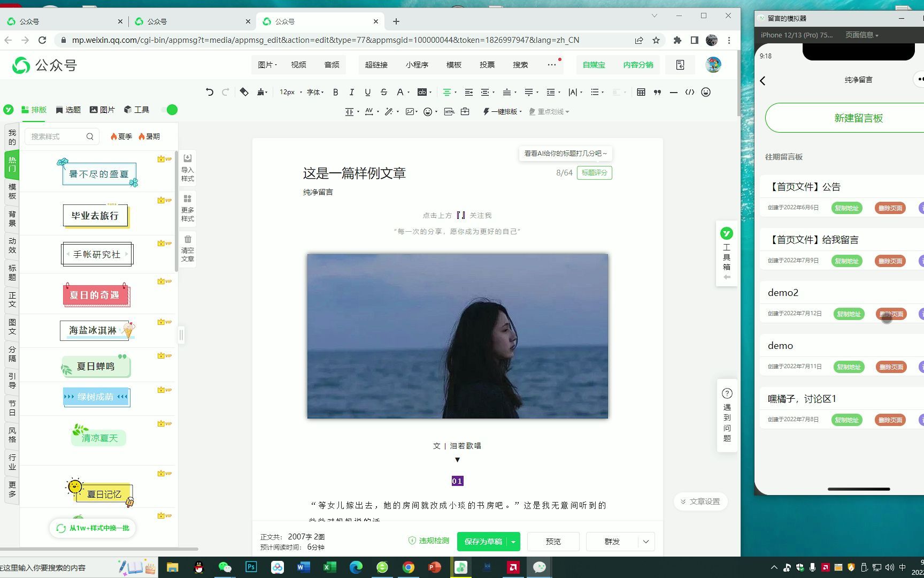Open the bulleted list style dropdown
The image size is (924, 578).
[x=597, y=92]
